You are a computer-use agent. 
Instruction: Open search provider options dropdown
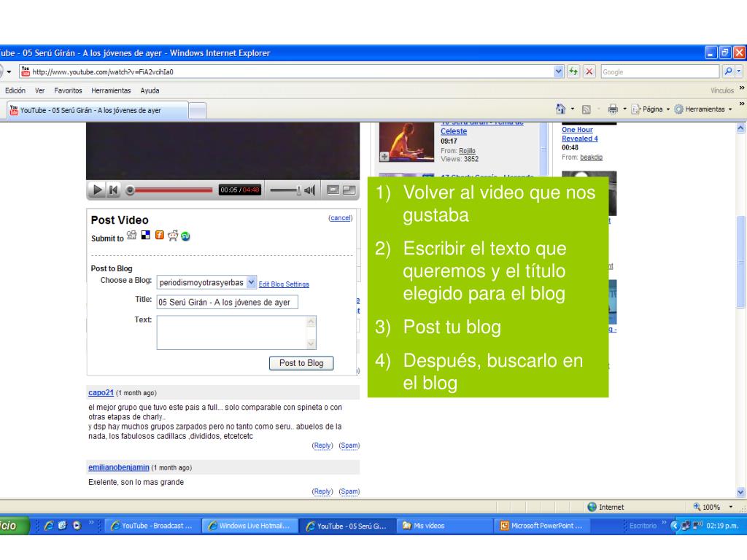coord(739,71)
